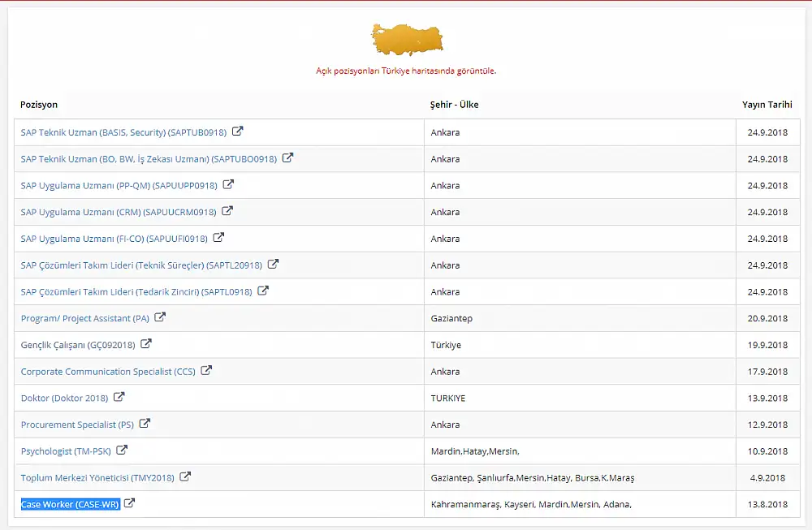Open highlighted Case Worker (CASE-WR) link
This screenshot has width=812, height=530.
click(x=71, y=504)
